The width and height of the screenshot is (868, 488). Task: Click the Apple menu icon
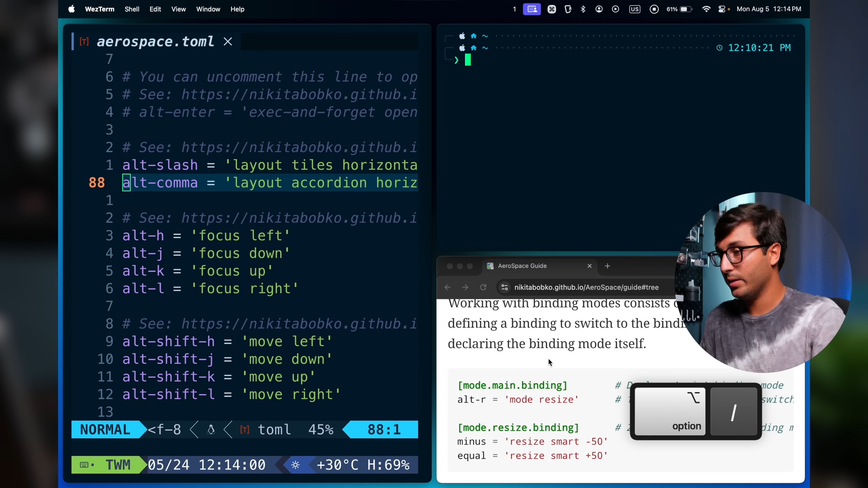(x=71, y=9)
